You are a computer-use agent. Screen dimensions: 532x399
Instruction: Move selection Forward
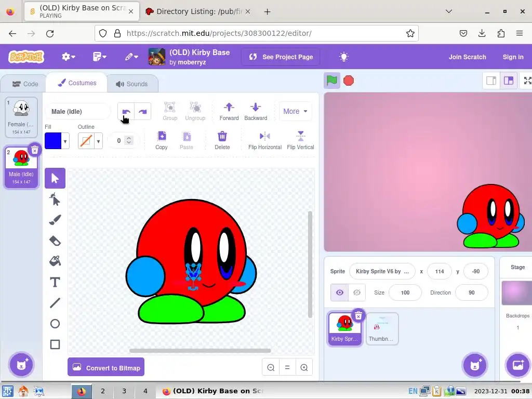[229, 111]
